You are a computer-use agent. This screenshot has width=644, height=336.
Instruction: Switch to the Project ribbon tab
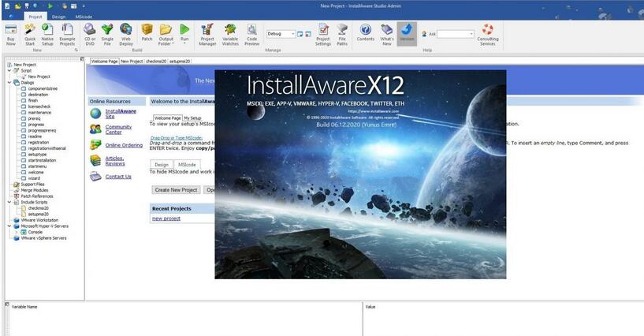pos(35,17)
